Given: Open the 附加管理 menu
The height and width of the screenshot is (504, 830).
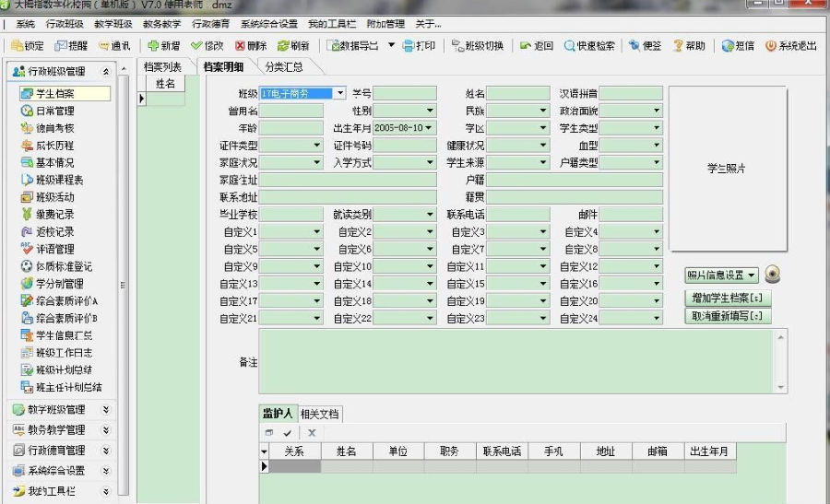Looking at the screenshot, I should [x=385, y=24].
